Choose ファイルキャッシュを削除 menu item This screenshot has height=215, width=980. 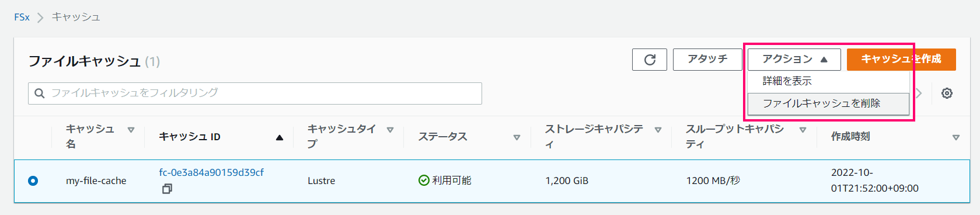coord(828,103)
